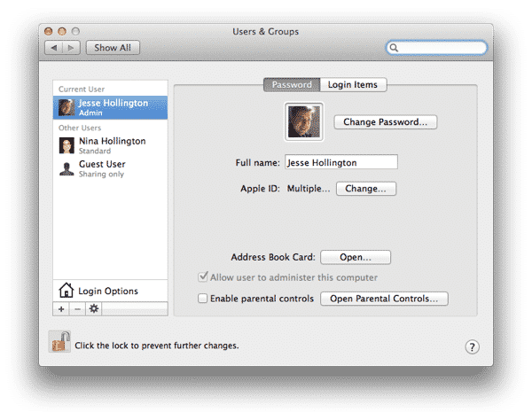This screenshot has height=420, width=532.
Task: Click Jesse Hollington's sidebar avatar
Action: (66, 107)
